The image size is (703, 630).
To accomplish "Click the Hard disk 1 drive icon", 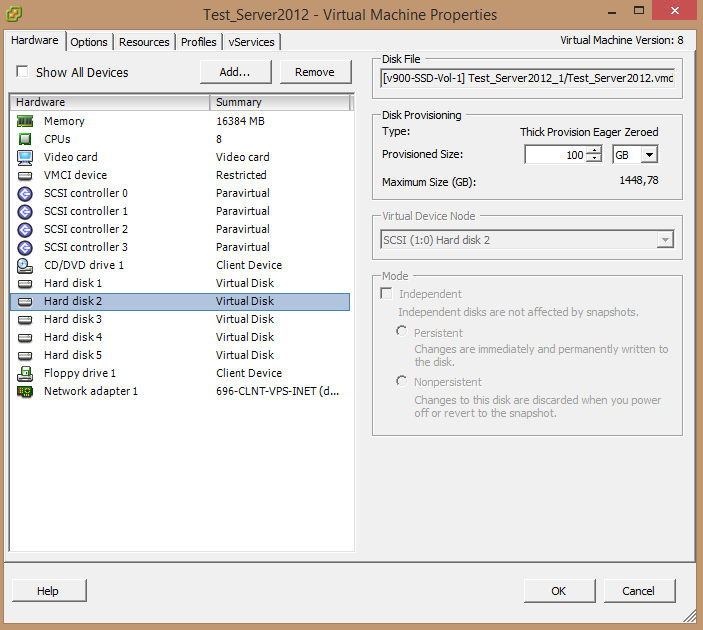I will [x=25, y=283].
